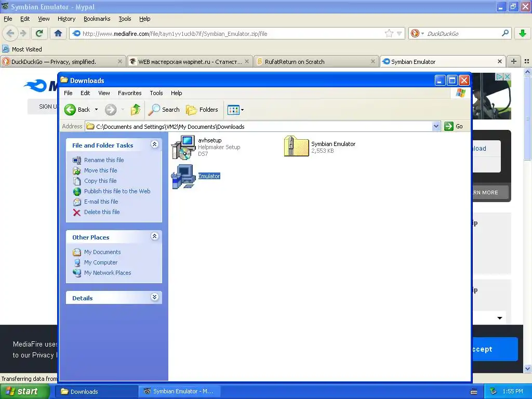The height and width of the screenshot is (399, 532).
Task: Close the RufatReturn on Scratch tab
Action: click(373, 61)
